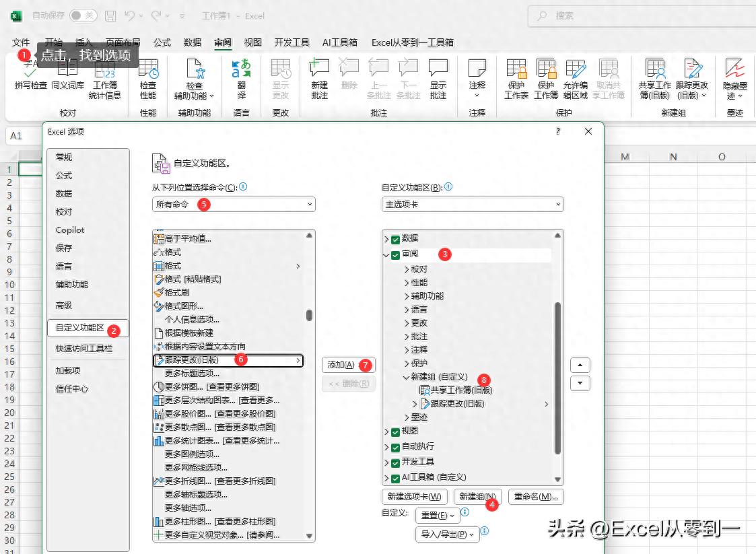Click the A1 name box
This screenshot has height=554, width=756.
[x=22, y=136]
